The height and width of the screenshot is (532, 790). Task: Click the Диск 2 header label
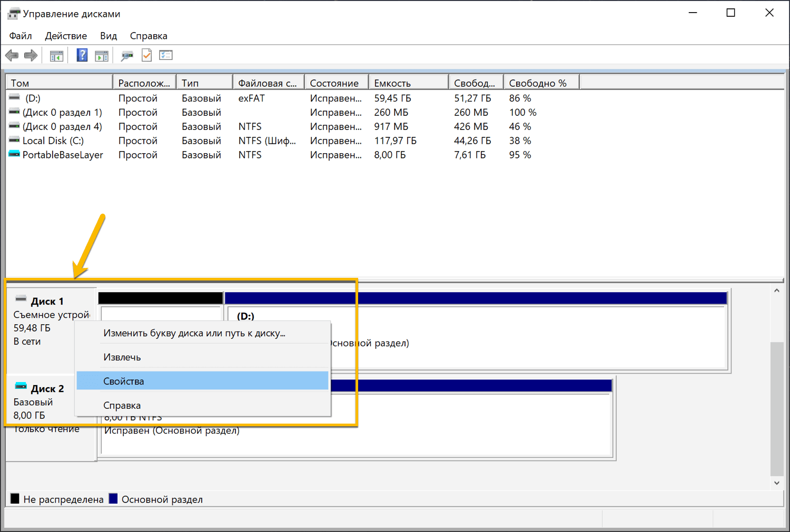coord(47,388)
